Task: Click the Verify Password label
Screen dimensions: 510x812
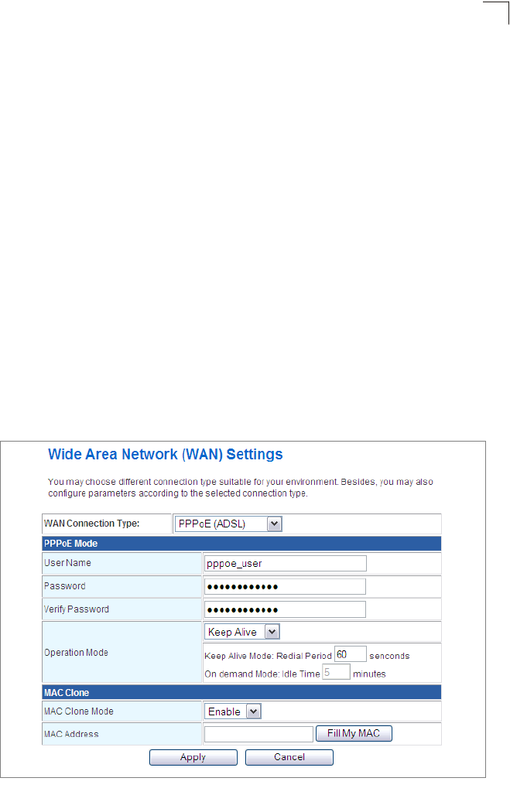Action: 77,609
